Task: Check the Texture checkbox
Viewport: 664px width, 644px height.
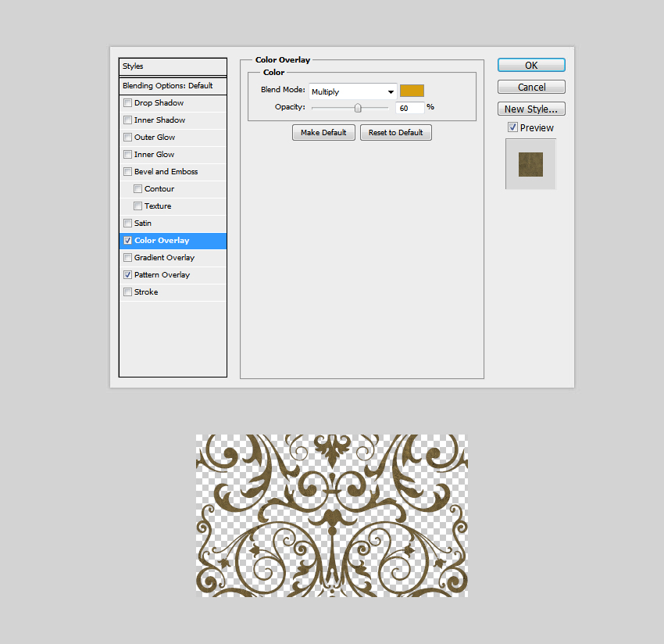Action: tap(137, 206)
